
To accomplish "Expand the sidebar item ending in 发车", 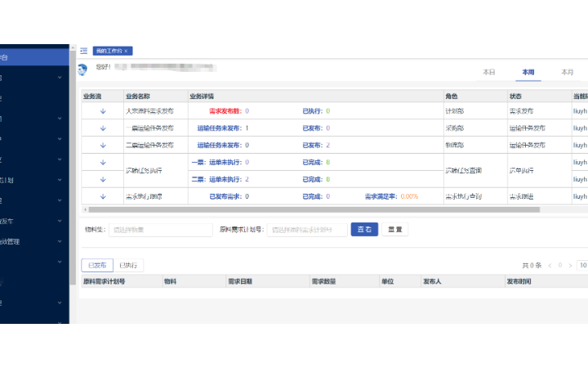I will click(34, 221).
